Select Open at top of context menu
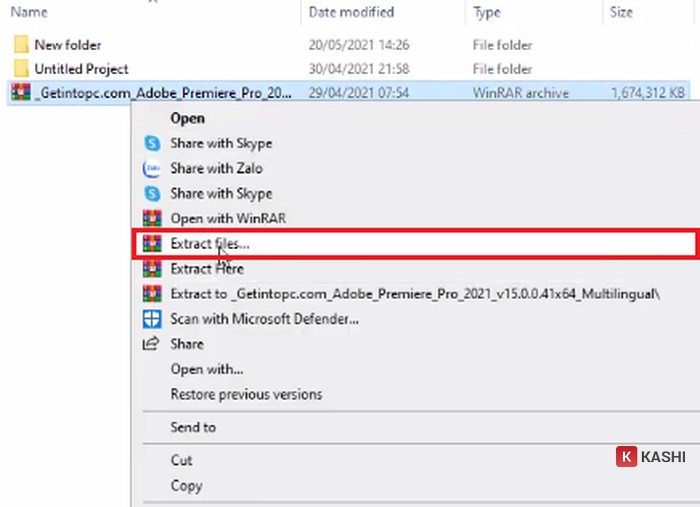The width and height of the screenshot is (700, 507). (188, 118)
